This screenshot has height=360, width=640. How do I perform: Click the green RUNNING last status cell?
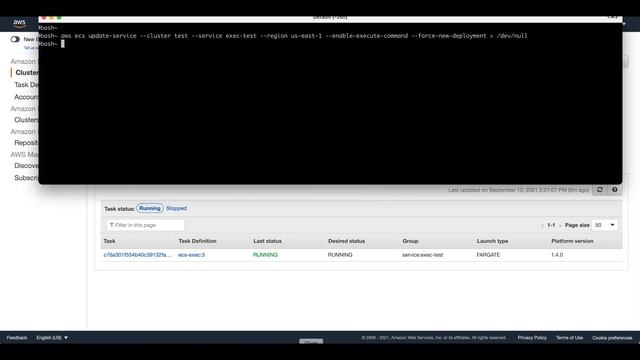265,255
